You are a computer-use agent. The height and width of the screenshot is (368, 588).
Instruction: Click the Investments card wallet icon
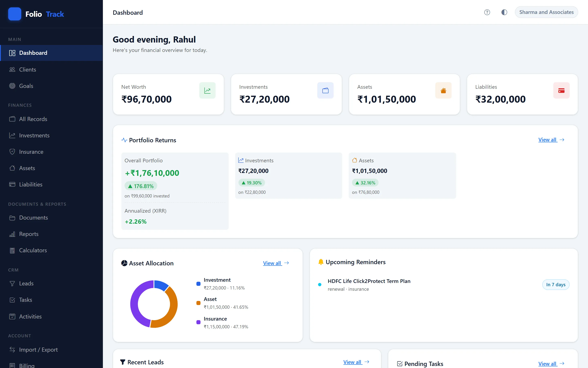click(325, 91)
